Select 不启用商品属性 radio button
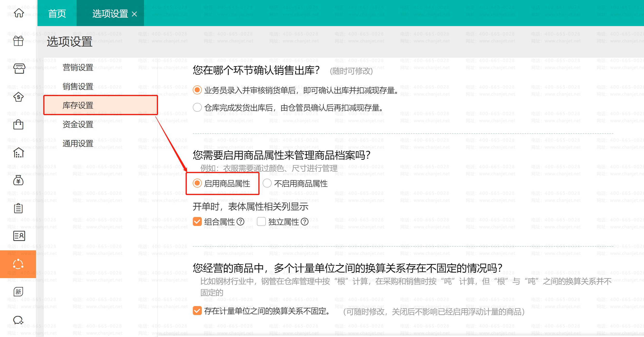Image resolution: width=644 pixels, height=337 pixels. pos(267,183)
